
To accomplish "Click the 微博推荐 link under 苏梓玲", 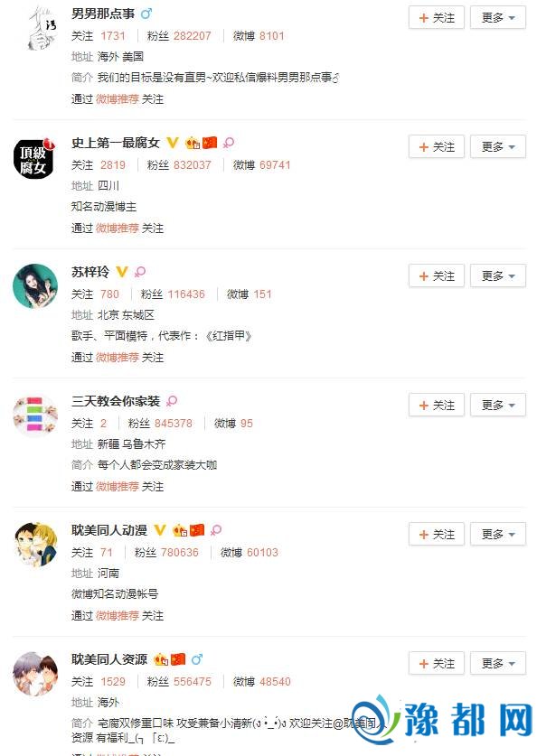I will (118, 358).
